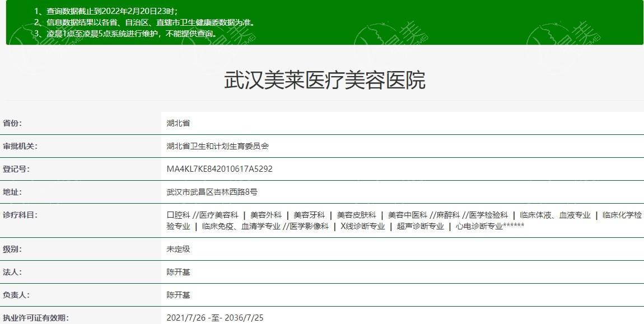Select the 法人 label
This screenshot has width=644, height=324.
(13, 273)
